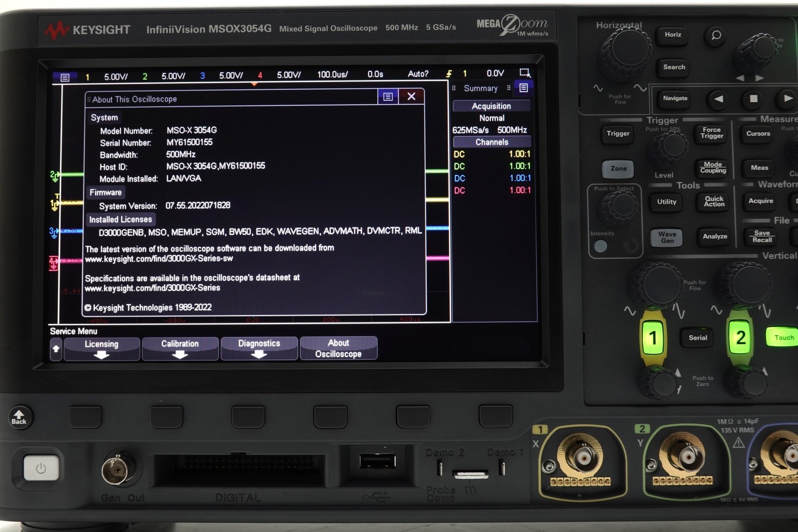Click the Summary sidebar menu icon
Viewport: 798px width, 532px height.
(x=524, y=88)
